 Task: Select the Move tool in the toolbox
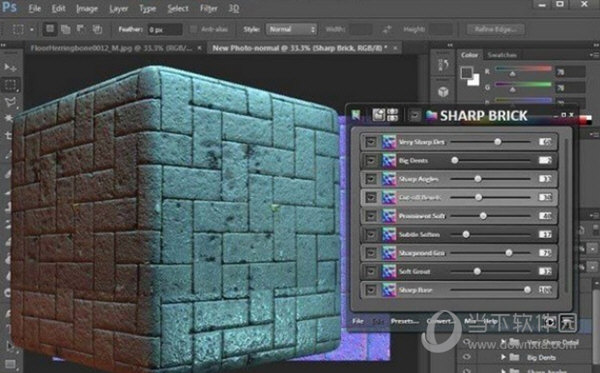click(10, 68)
